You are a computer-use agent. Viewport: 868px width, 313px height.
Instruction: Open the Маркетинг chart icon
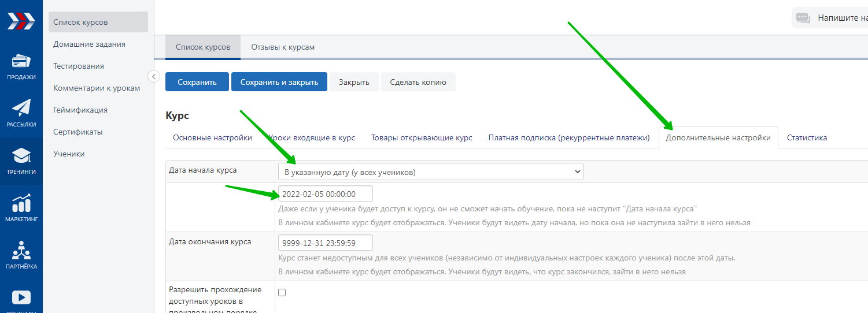pyautogui.click(x=21, y=204)
